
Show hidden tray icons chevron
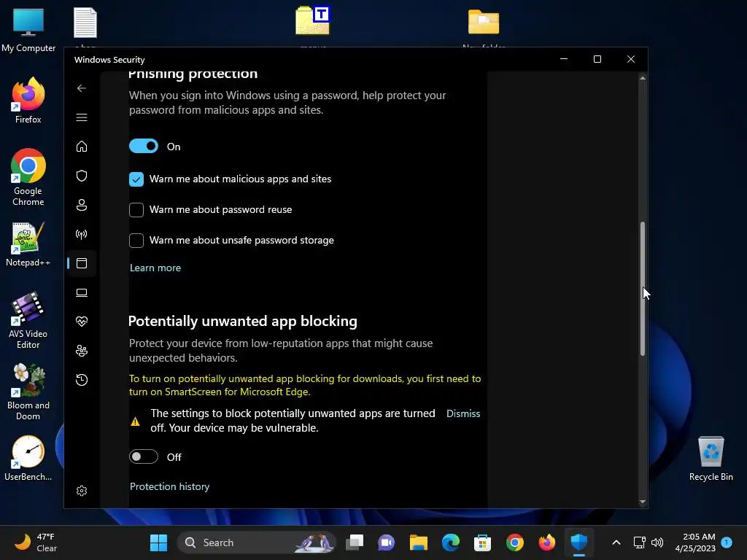[616, 542]
